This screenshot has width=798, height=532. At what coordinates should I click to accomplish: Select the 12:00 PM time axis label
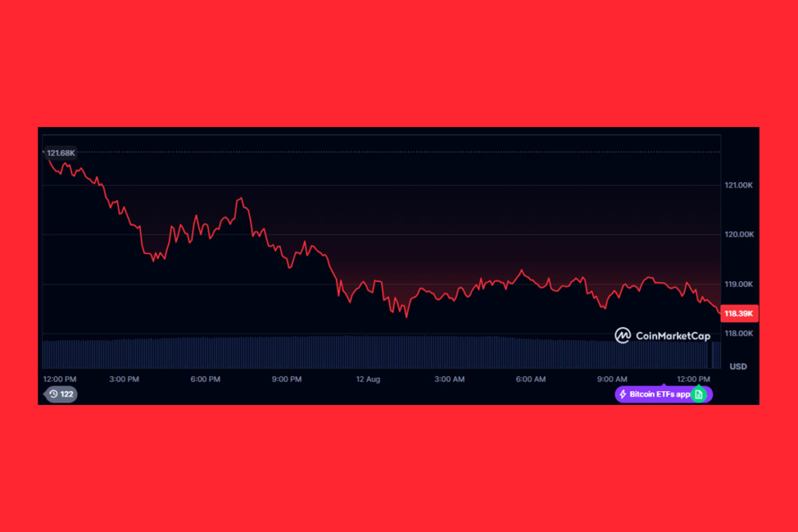pyautogui.click(x=59, y=379)
